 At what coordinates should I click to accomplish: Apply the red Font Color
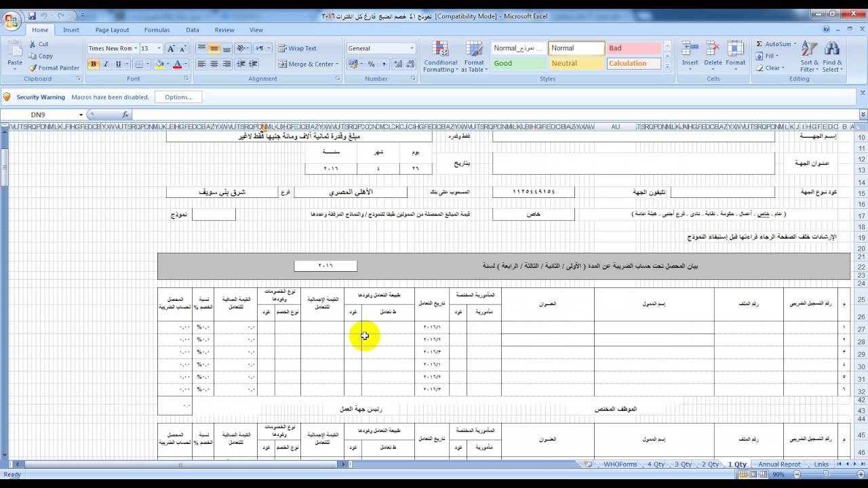point(177,64)
